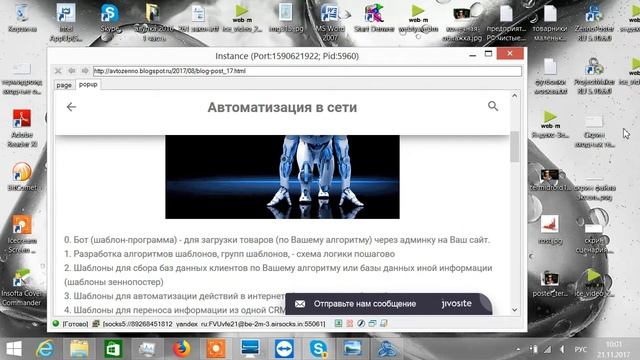
Task: Click the red icon in the status bar group
Action: [x=350, y=323]
